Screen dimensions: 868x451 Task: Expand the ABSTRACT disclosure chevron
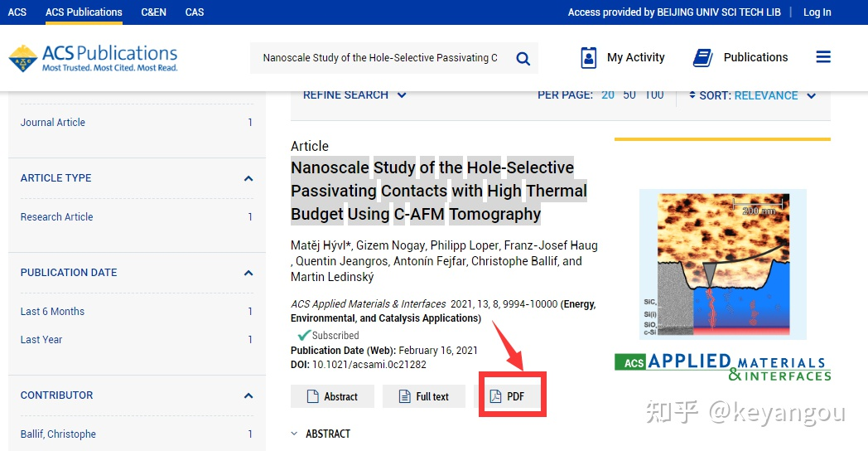click(295, 434)
